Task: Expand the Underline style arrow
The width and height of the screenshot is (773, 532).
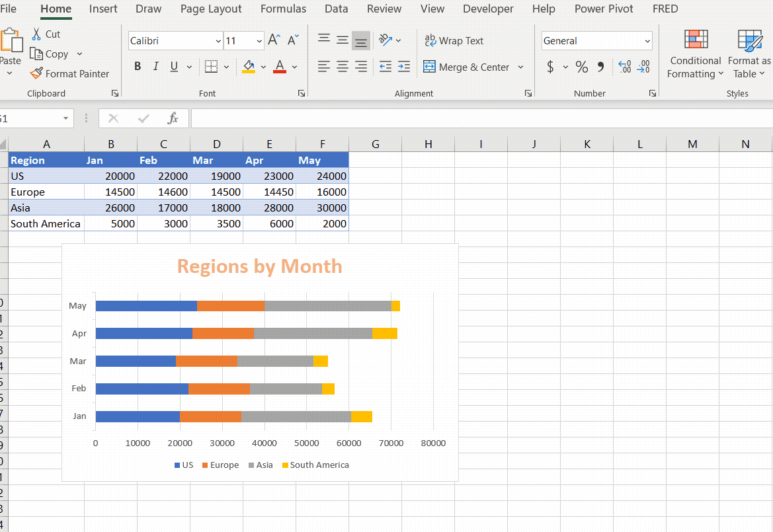Action: 189,67
